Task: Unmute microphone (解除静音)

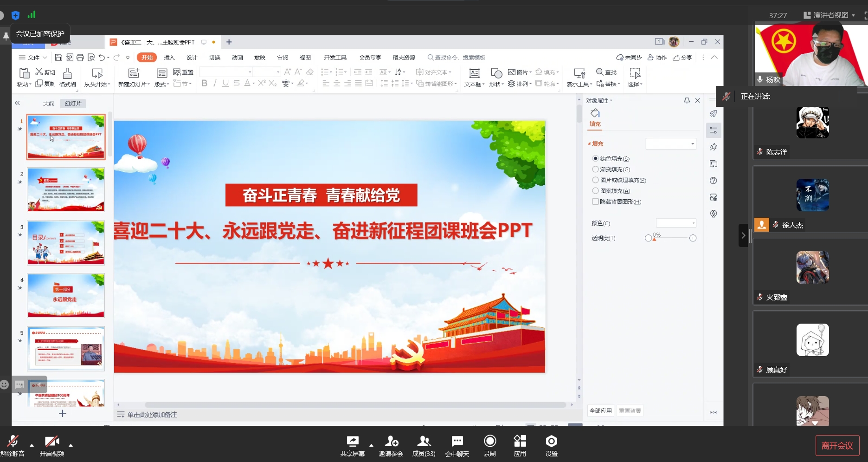Action: tap(13, 446)
